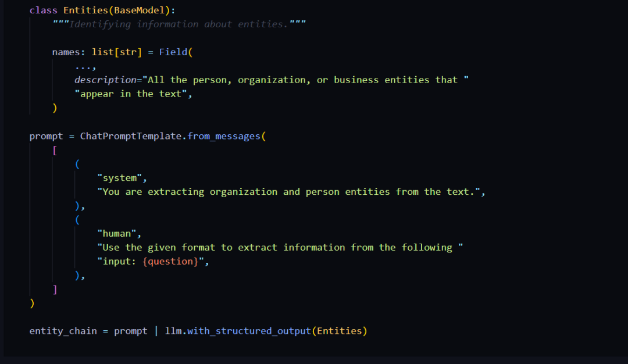
Task: Click the with_structured_output method
Action: coord(249,331)
